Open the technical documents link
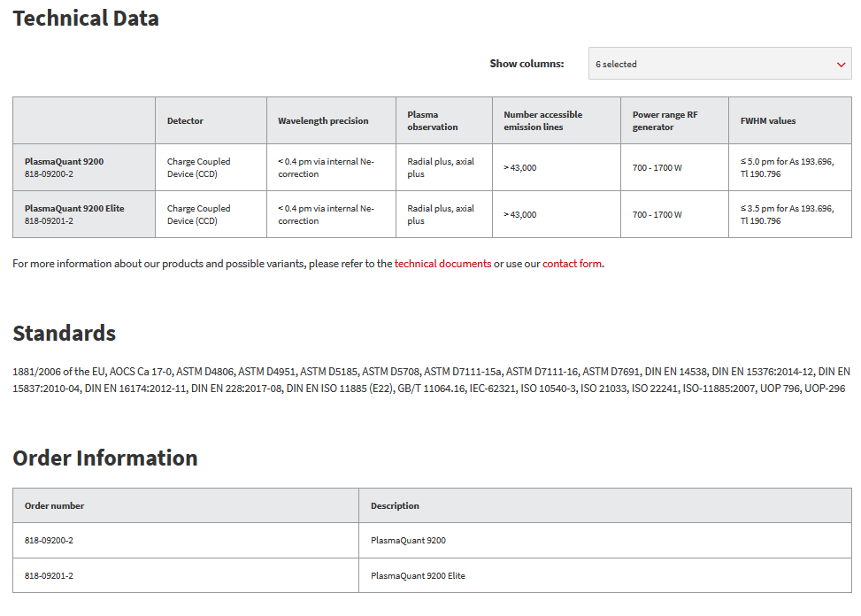The height and width of the screenshot is (616, 861). [x=442, y=264]
